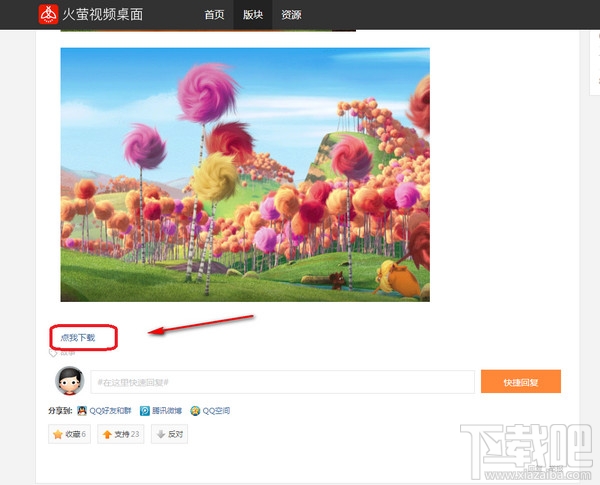Viewport: 600px width, 485px height.
Task: Switch to the 版块 nav tab
Action: 253,15
